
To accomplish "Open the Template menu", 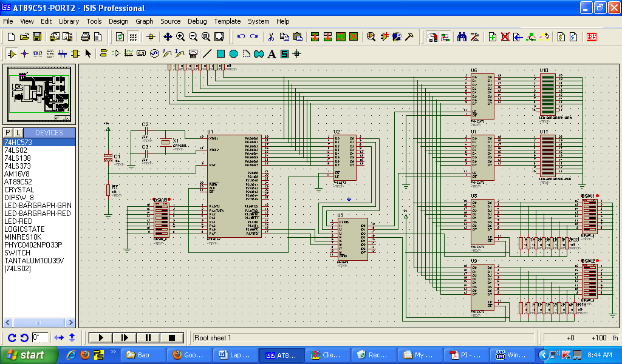I will tap(227, 21).
